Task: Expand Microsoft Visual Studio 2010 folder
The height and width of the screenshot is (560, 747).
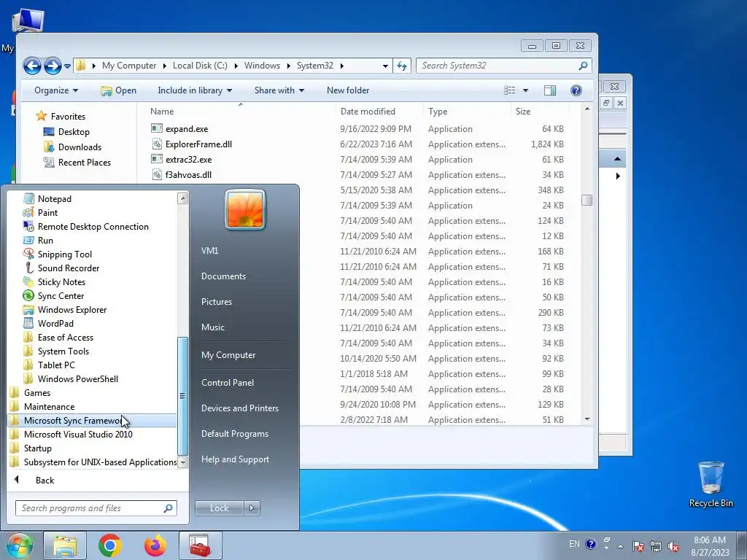Action: click(x=78, y=434)
